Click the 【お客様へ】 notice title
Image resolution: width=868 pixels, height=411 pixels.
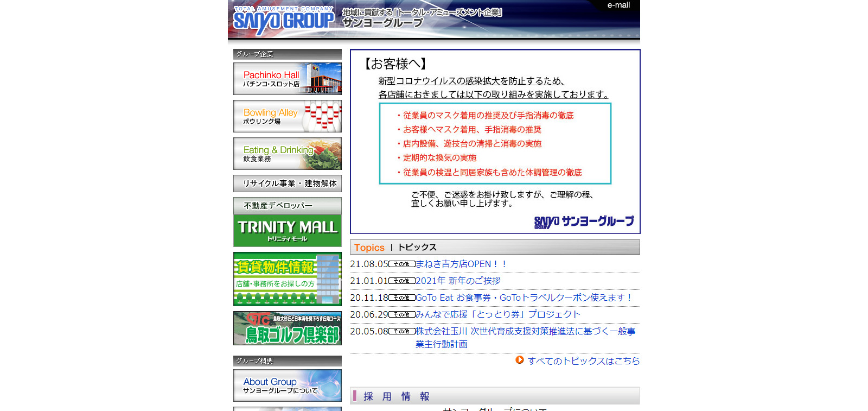[x=395, y=64]
